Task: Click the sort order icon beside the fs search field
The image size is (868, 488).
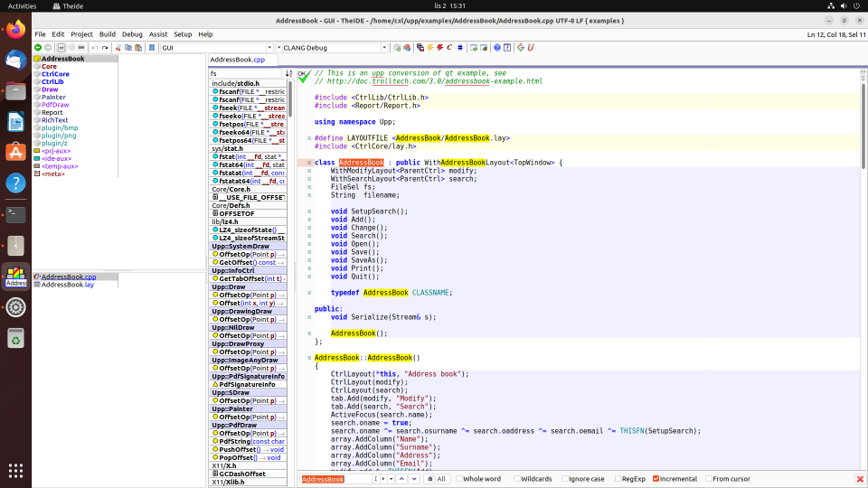Action: [289, 73]
